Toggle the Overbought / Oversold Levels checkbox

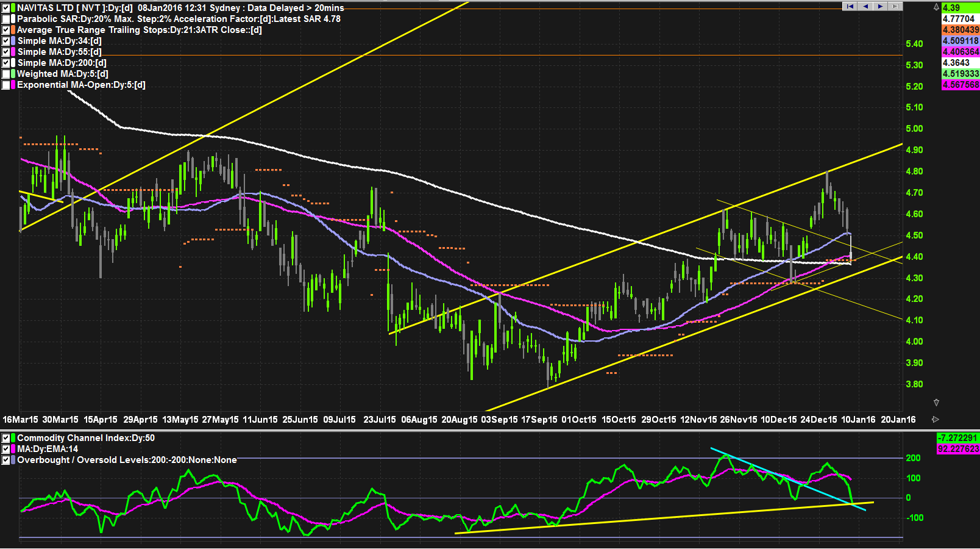[5, 460]
